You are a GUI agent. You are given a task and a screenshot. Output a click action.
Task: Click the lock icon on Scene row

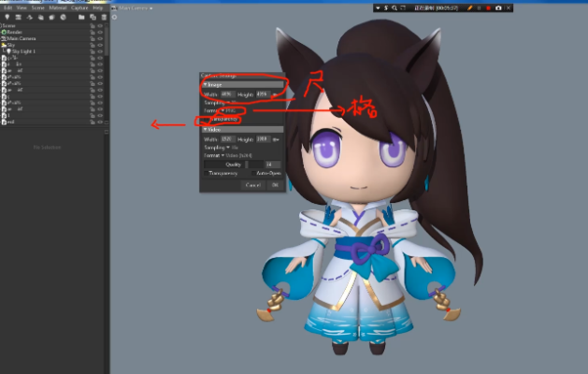point(93,26)
